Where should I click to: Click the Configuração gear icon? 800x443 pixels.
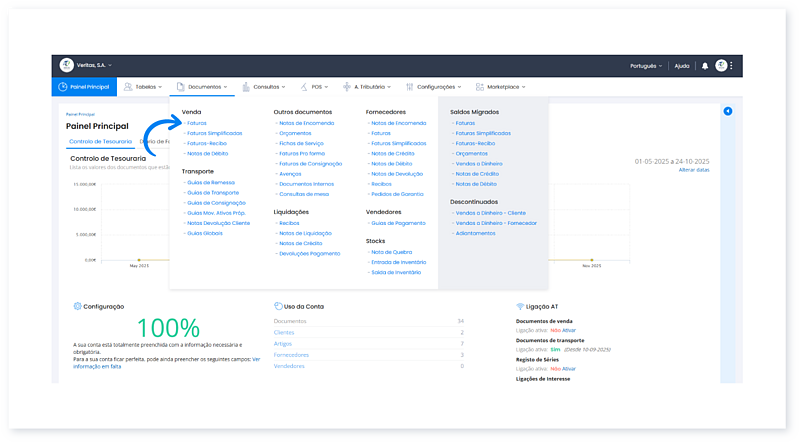pyautogui.click(x=77, y=306)
